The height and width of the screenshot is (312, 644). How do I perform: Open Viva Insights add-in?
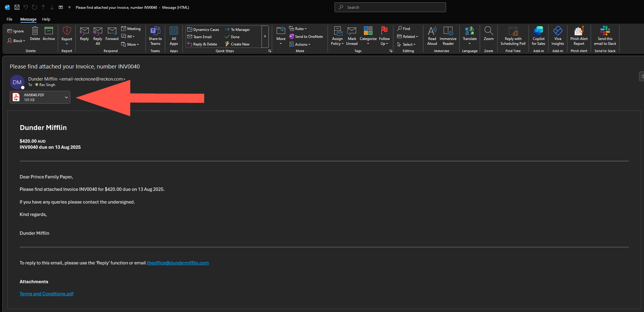(x=558, y=36)
